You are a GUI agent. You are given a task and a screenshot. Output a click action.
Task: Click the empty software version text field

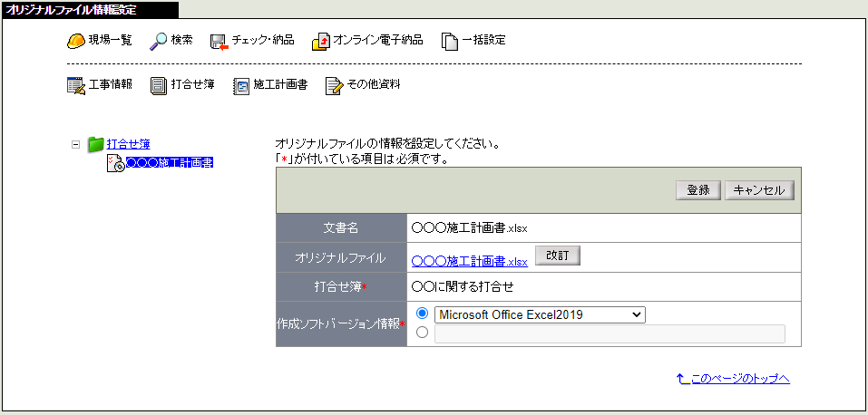coord(610,334)
